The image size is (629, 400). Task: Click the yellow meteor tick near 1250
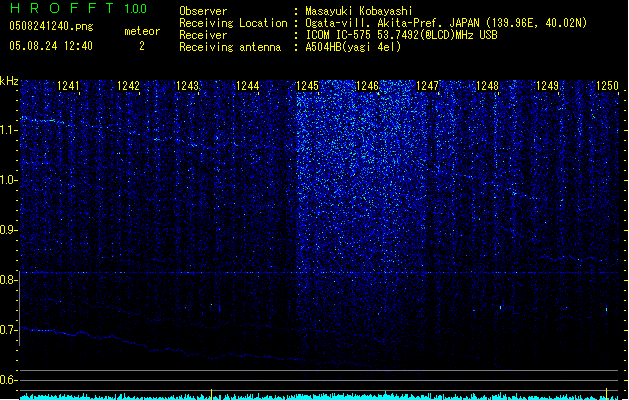[607, 394]
